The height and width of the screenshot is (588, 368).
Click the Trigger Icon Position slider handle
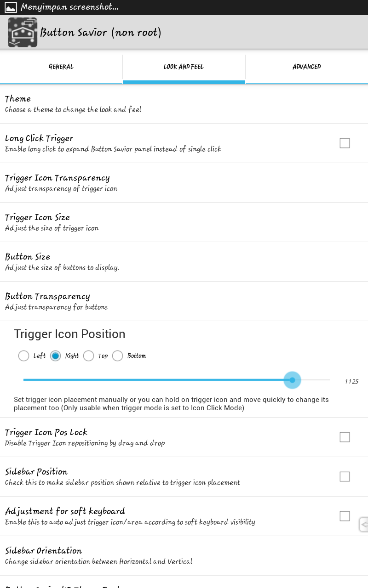[292, 380]
